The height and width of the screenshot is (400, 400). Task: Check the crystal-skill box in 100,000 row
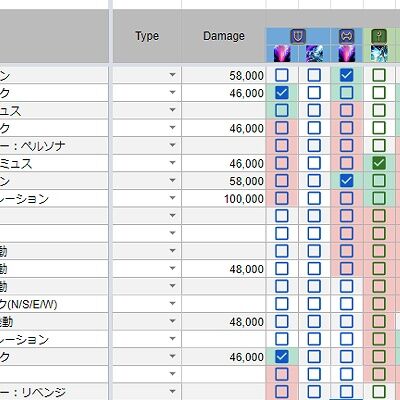pyautogui.click(x=314, y=198)
